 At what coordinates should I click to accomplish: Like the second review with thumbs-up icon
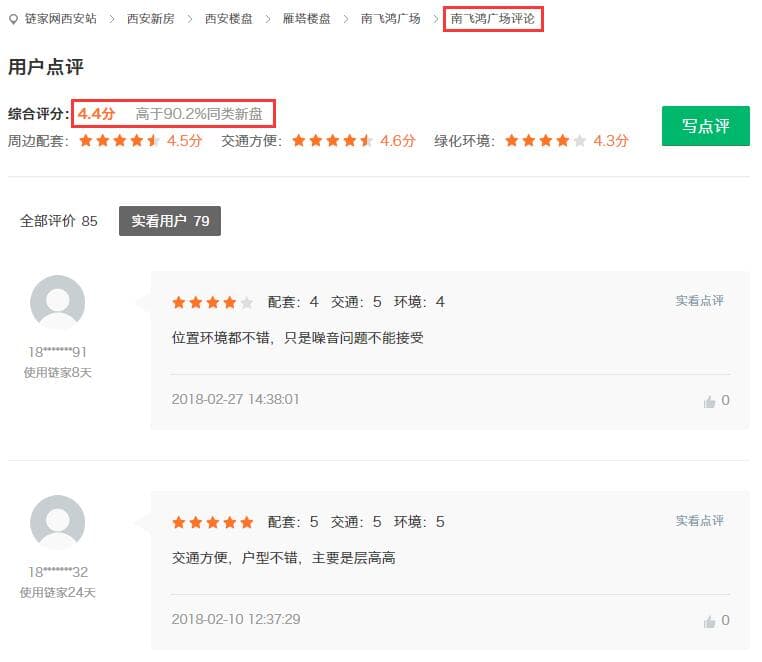[710, 621]
